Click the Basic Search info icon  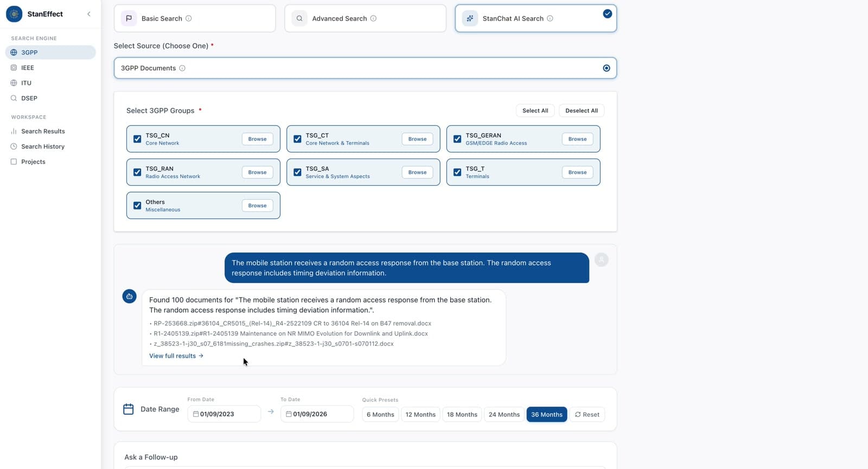189,18
